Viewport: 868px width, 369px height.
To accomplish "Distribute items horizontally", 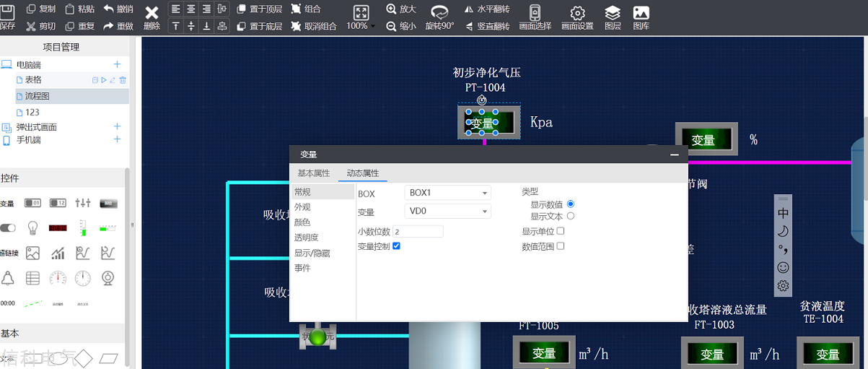I will (x=222, y=9).
